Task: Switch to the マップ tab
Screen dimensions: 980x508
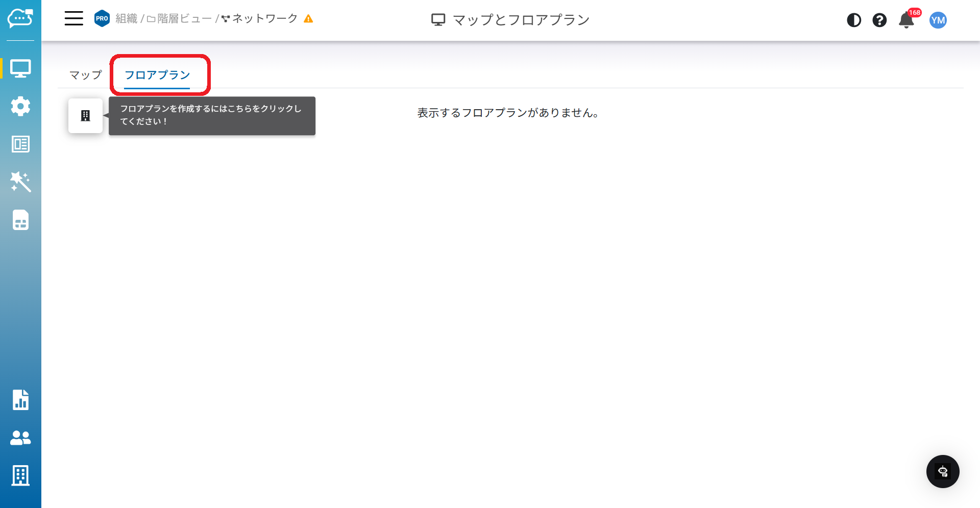Action: 86,75
